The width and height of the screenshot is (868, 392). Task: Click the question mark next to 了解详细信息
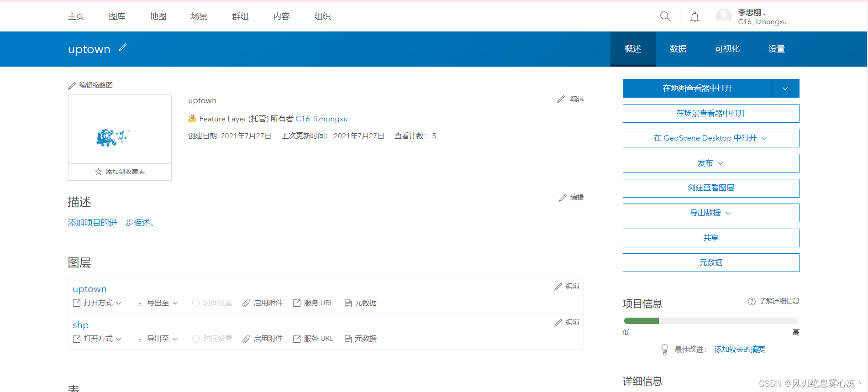click(x=752, y=301)
